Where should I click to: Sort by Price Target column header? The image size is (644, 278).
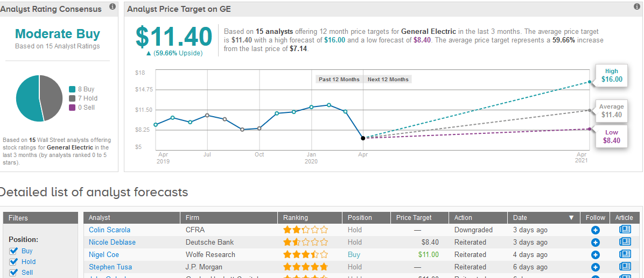click(x=414, y=218)
